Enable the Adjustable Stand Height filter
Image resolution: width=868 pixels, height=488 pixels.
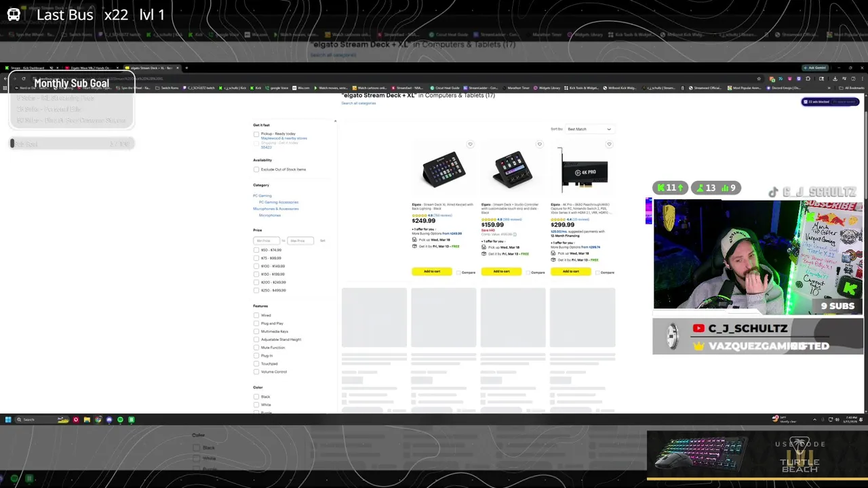[256, 340]
